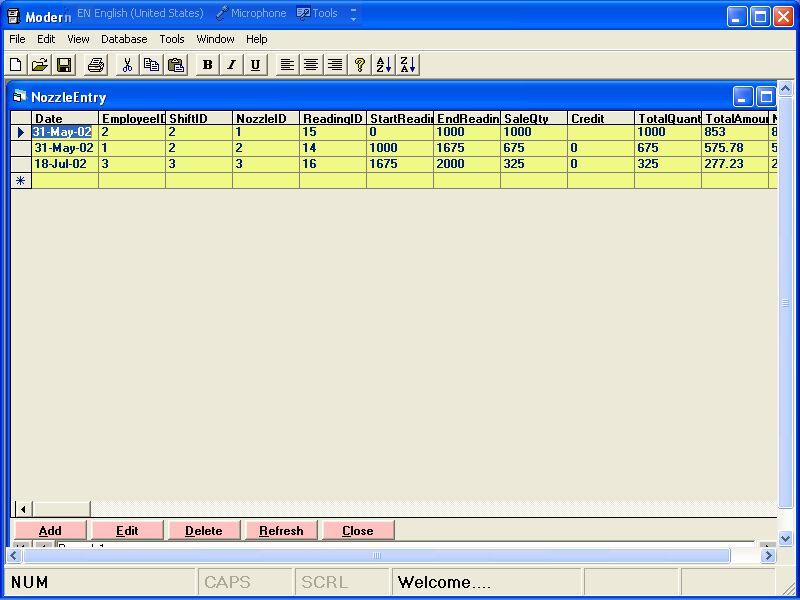Open the Window menu

[215, 39]
